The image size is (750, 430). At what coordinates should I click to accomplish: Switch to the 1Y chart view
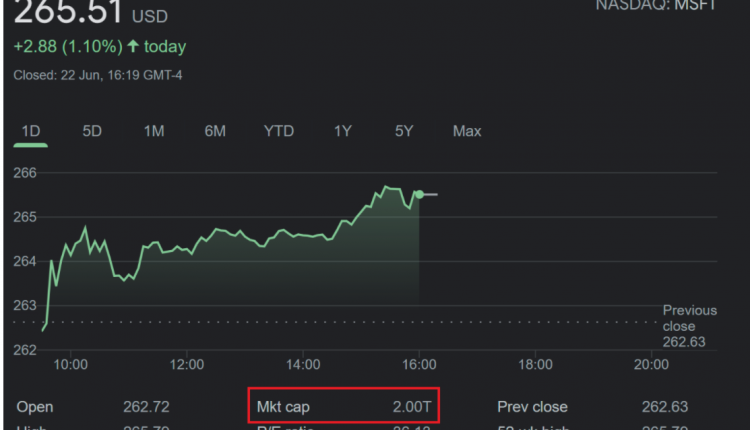click(x=343, y=131)
